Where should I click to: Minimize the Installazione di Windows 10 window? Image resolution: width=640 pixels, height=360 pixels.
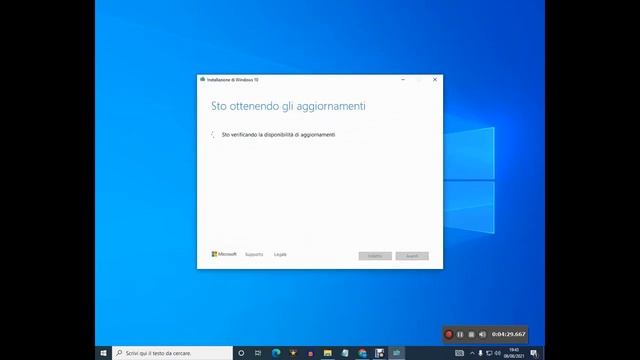click(x=403, y=80)
